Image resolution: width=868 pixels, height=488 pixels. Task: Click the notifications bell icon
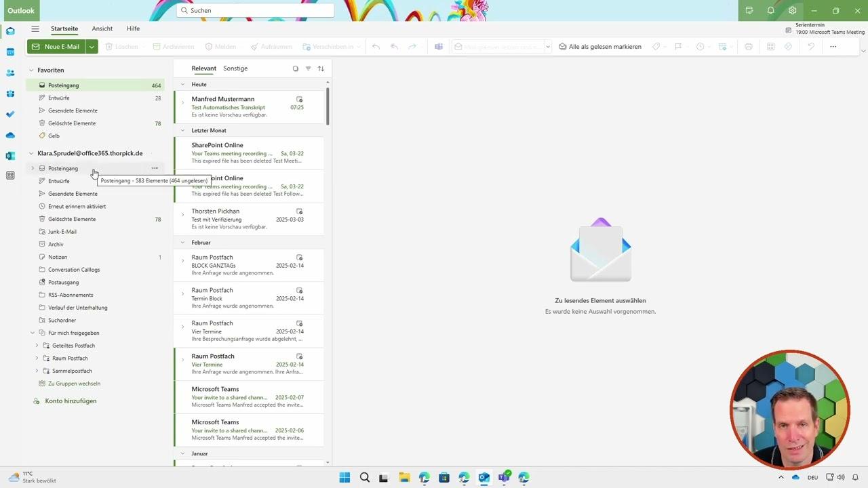tap(770, 11)
